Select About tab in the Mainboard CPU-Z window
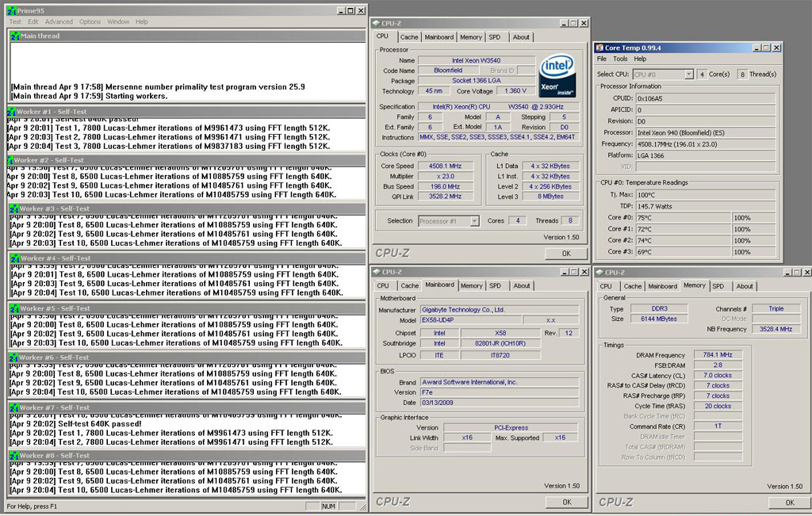Image resolution: width=812 pixels, height=516 pixels. click(522, 285)
